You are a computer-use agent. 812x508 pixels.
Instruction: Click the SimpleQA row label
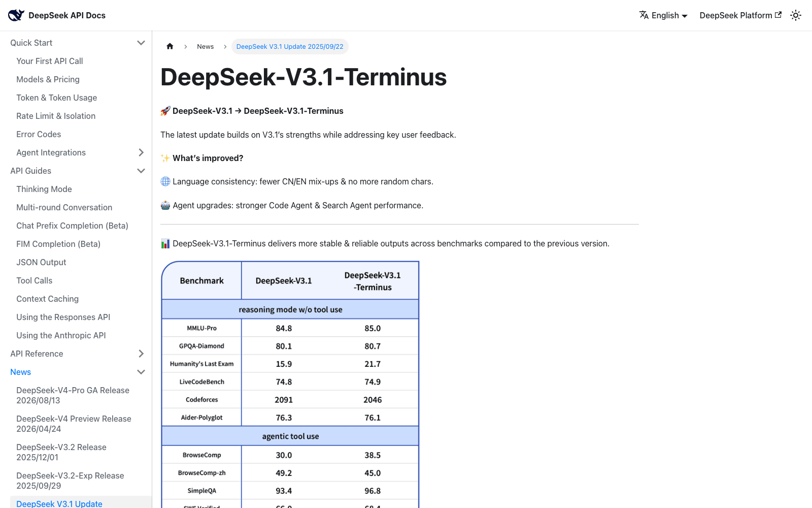[201, 491]
